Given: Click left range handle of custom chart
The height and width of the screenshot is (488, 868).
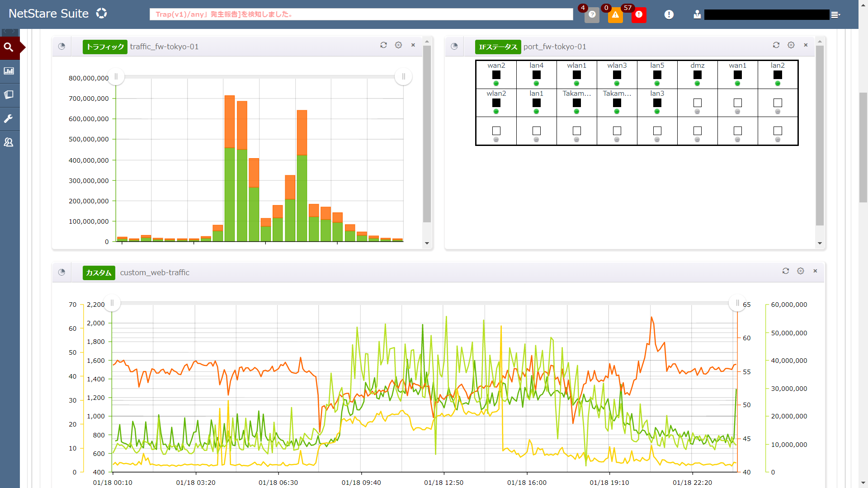Looking at the screenshot, I should point(112,303).
